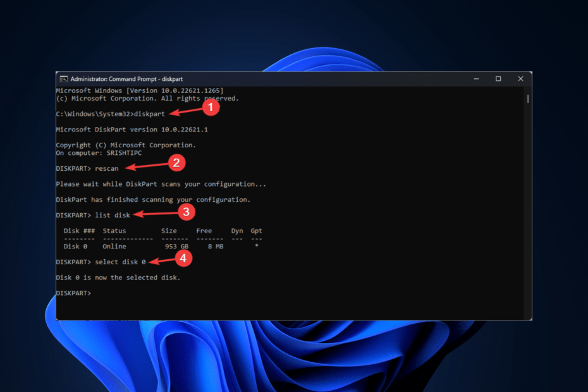Viewport: 588px width, 392px height.
Task: Click the last empty 'DISKPART>' prompt
Action: click(x=73, y=293)
